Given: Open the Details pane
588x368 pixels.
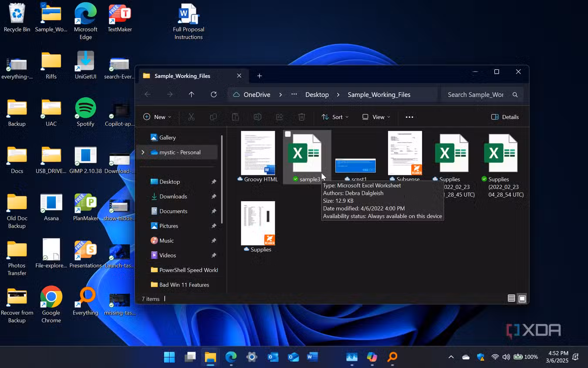Looking at the screenshot, I should point(505,117).
